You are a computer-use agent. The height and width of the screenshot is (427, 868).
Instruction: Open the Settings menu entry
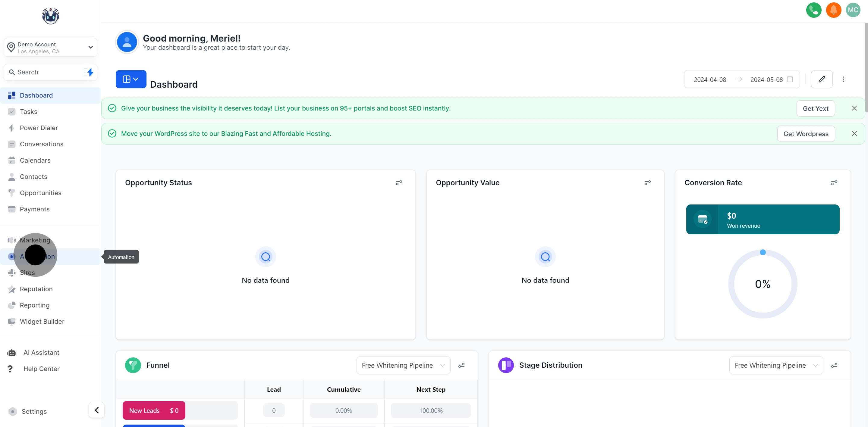tap(34, 412)
